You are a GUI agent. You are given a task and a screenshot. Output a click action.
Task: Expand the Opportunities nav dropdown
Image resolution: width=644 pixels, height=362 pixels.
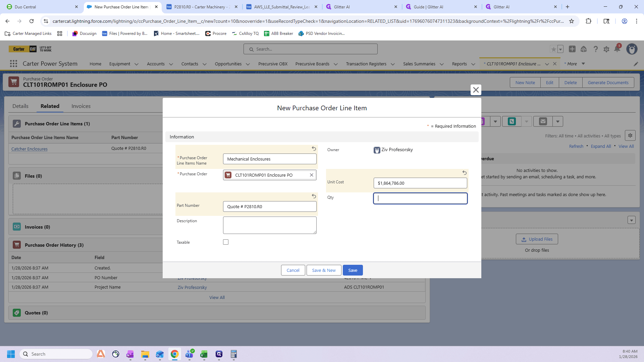248,64
